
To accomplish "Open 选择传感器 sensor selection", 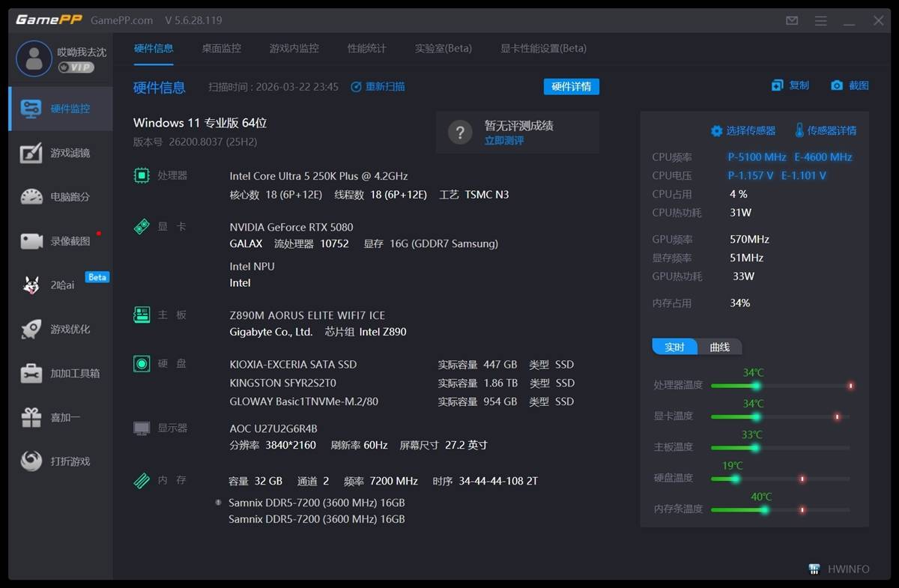I will click(743, 131).
